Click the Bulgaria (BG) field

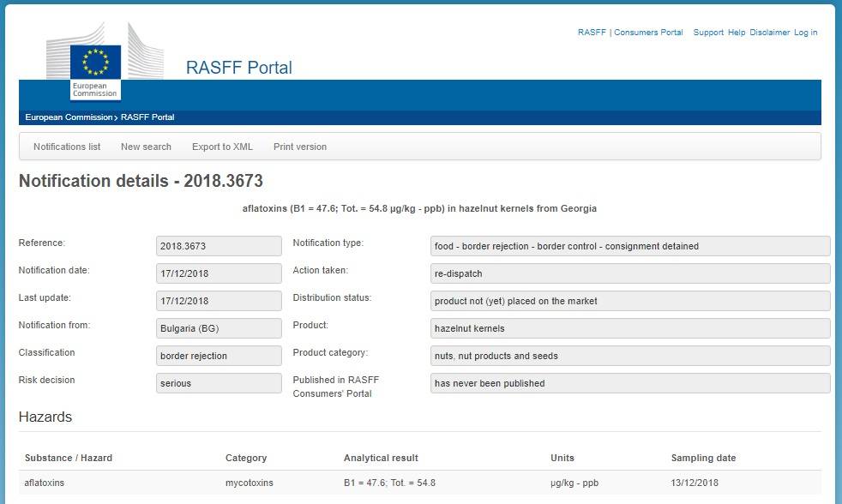pos(220,328)
